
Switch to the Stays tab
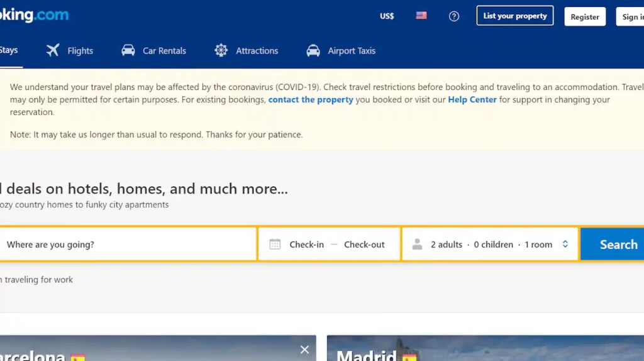coord(9,50)
